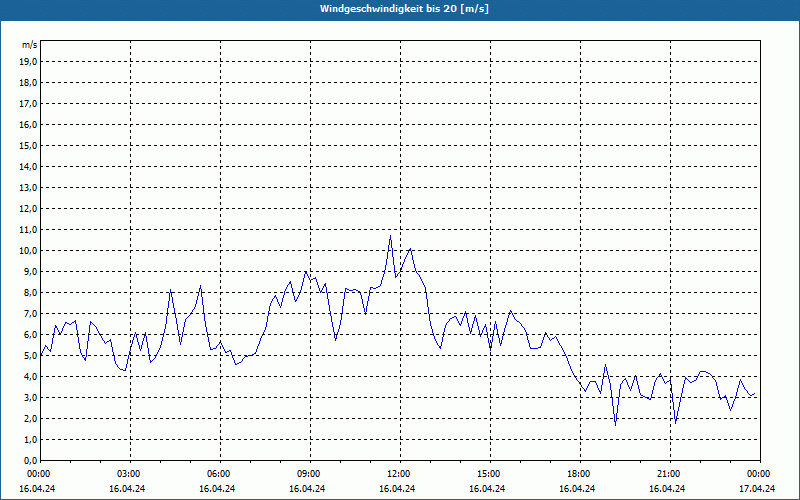This screenshot has width=800, height=500.
Task: Click the 14,0 y-axis label
Action: pyautogui.click(x=29, y=166)
